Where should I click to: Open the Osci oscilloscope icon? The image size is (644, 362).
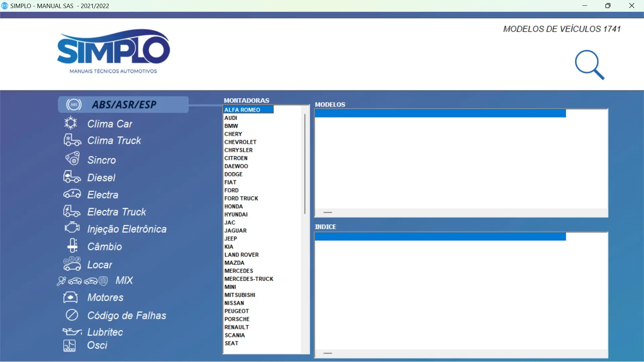(69, 346)
